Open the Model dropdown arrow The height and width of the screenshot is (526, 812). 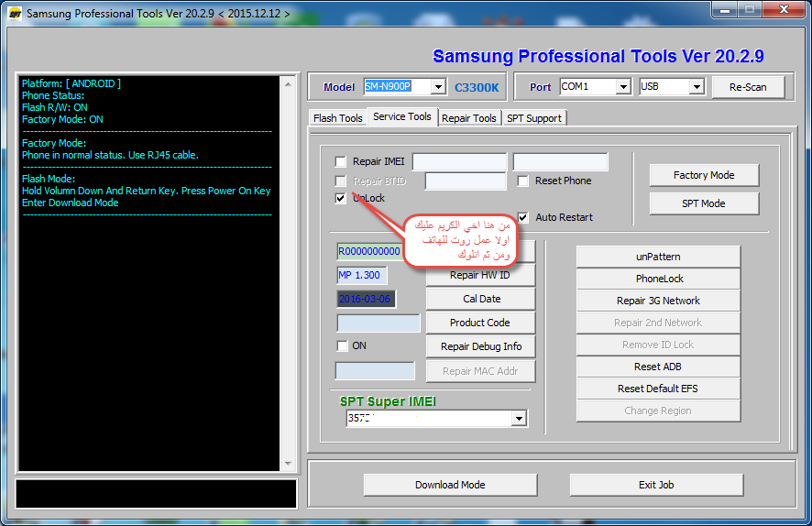pos(438,86)
